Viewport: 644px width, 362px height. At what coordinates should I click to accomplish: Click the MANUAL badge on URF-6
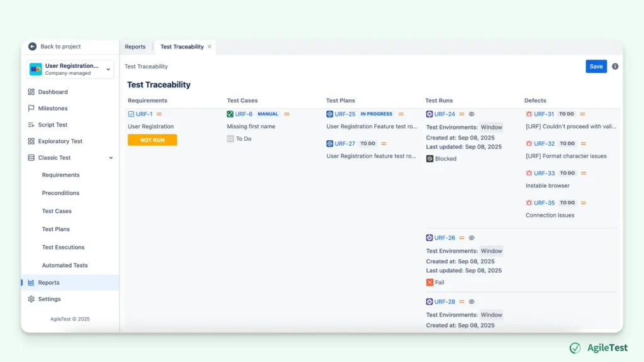click(268, 114)
